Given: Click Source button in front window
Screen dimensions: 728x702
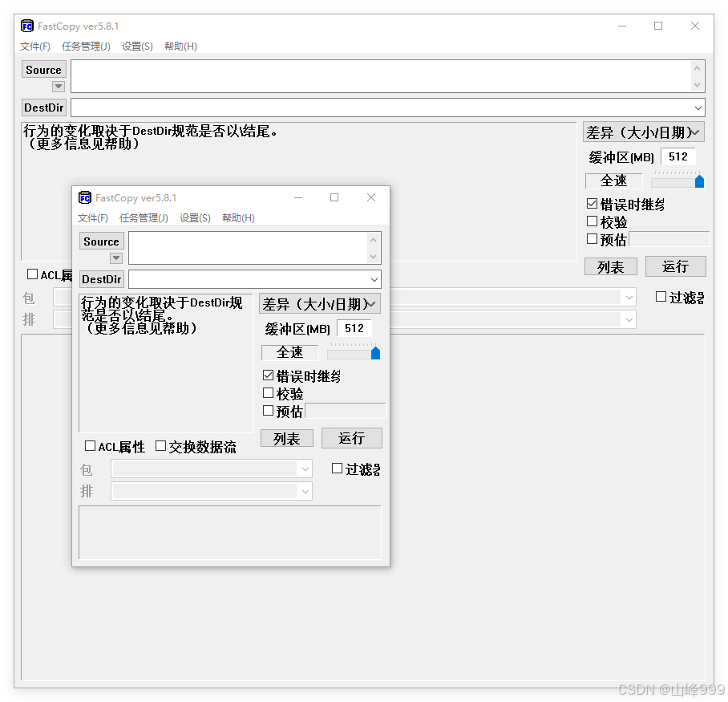Looking at the screenshot, I should tap(101, 241).
